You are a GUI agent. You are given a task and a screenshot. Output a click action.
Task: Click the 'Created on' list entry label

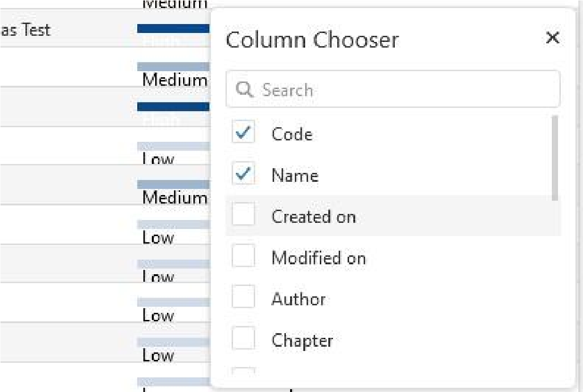click(x=313, y=217)
